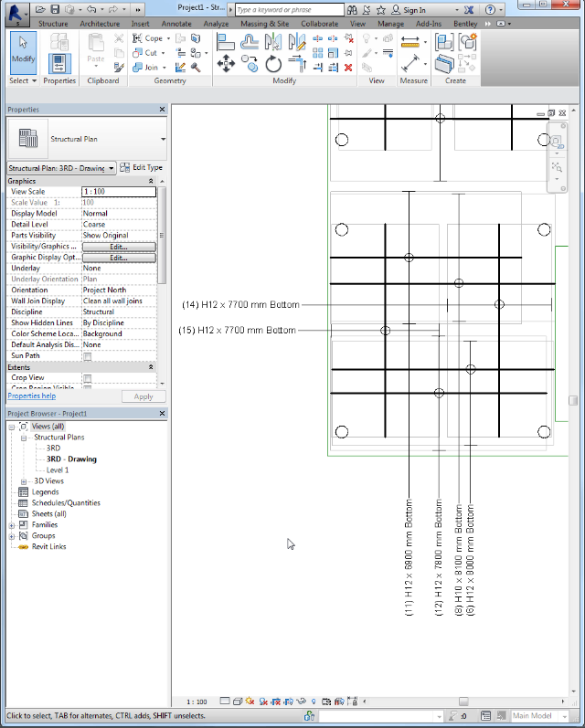Open the Help question mark icon
Screen dimensions: 585x728
(490, 10)
